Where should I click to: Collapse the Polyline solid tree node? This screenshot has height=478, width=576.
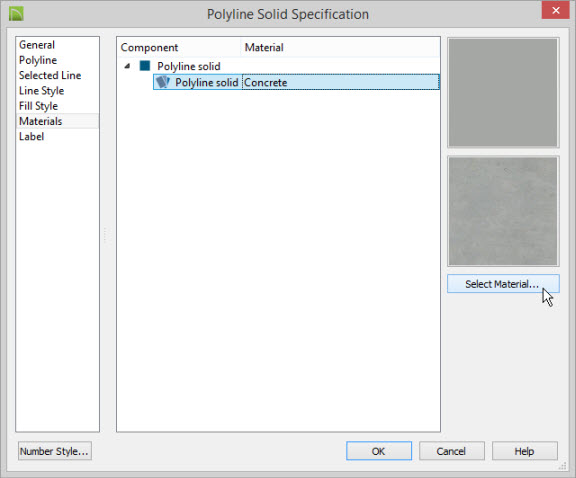[x=127, y=66]
